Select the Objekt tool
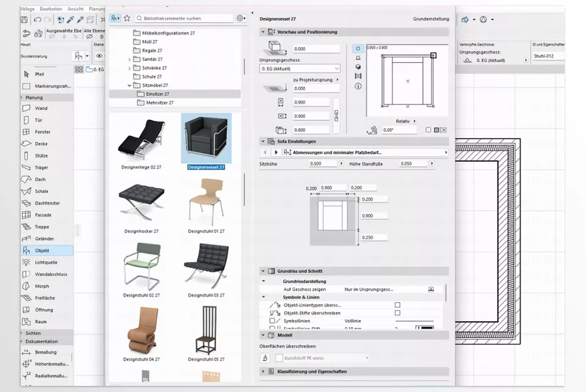Viewport: 586px width, 392px height. [47, 250]
